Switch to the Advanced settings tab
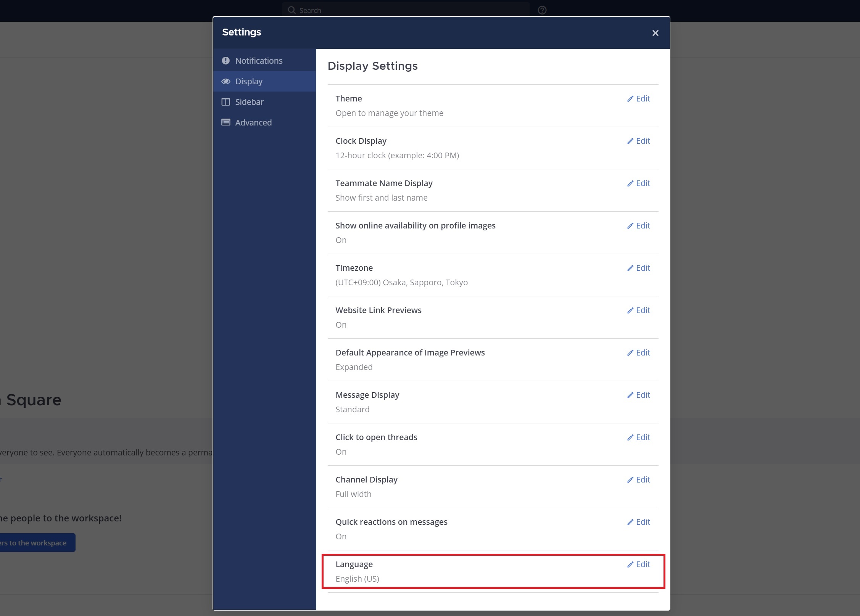This screenshot has width=860, height=616. [x=253, y=122]
